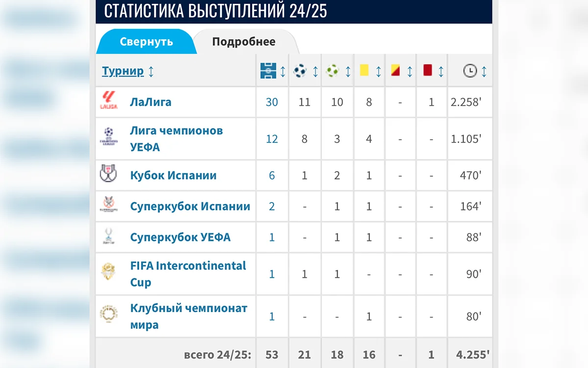Switch to the Подробнее tab
588x368 pixels.
click(243, 42)
